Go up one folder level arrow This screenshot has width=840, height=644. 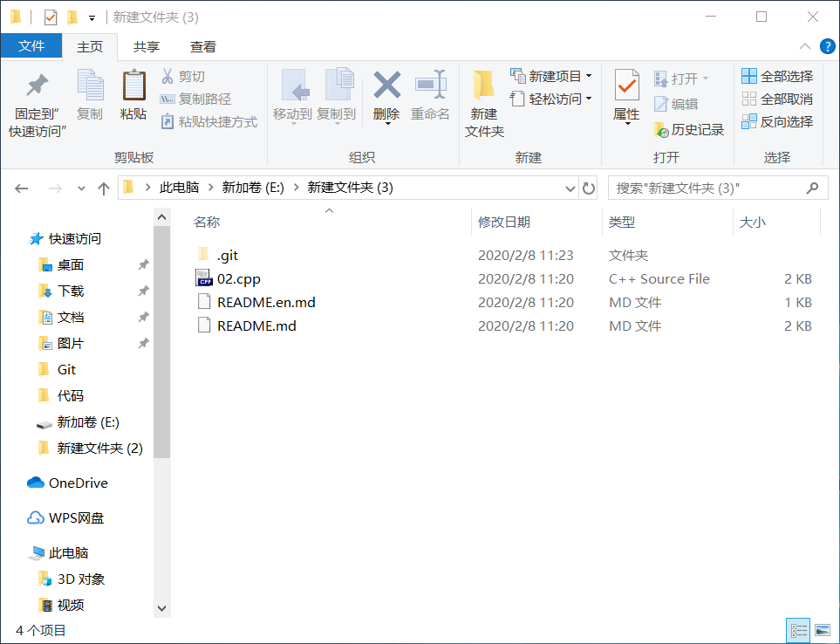104,188
